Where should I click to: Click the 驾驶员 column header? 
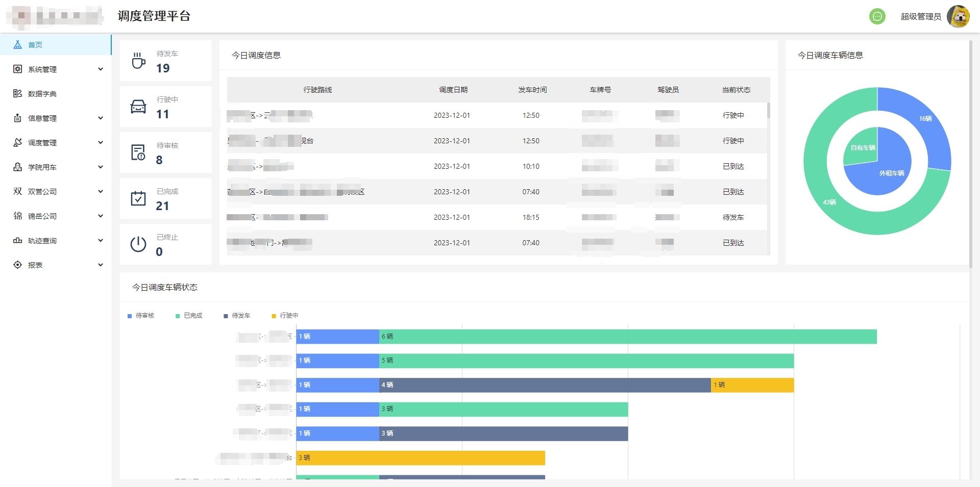[x=668, y=90]
